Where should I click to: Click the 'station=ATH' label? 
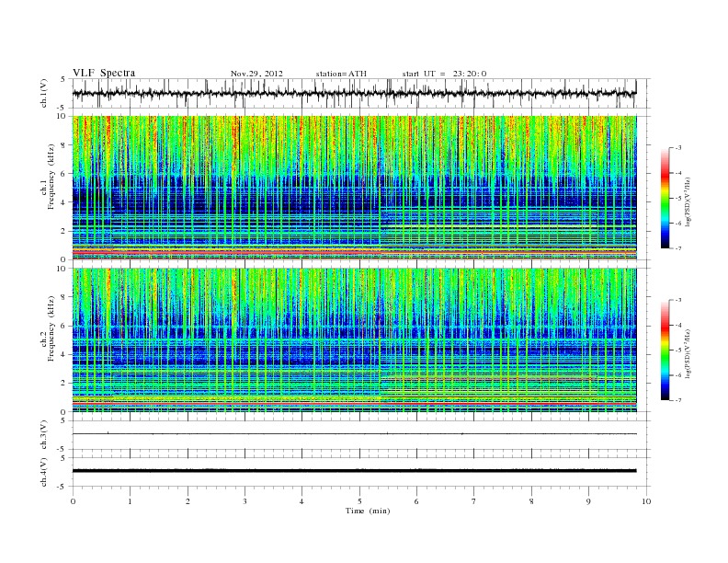click(x=341, y=74)
